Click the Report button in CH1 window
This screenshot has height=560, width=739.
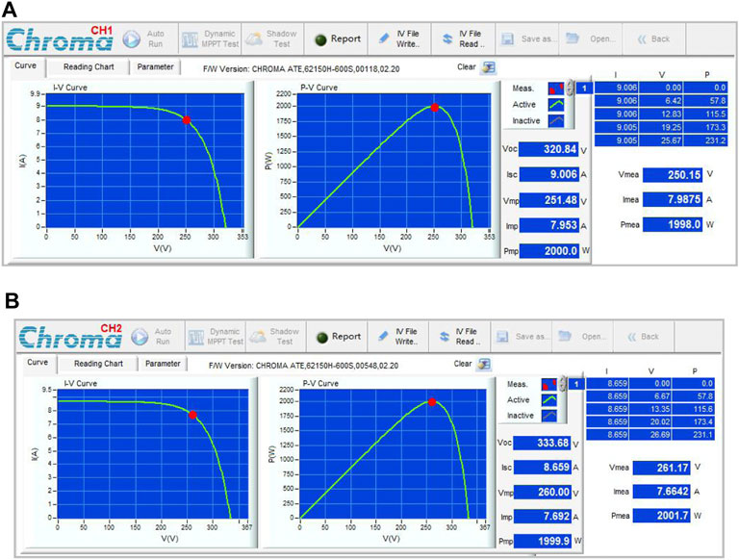click(x=336, y=39)
